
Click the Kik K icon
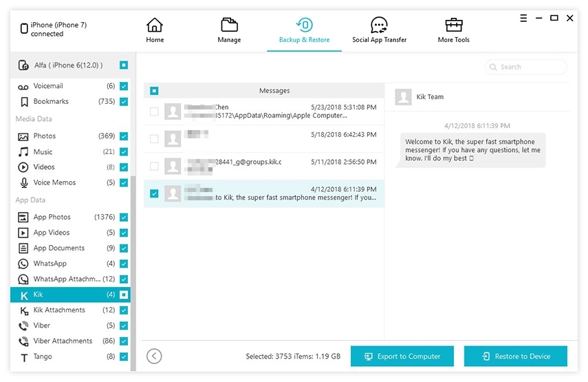(24, 296)
